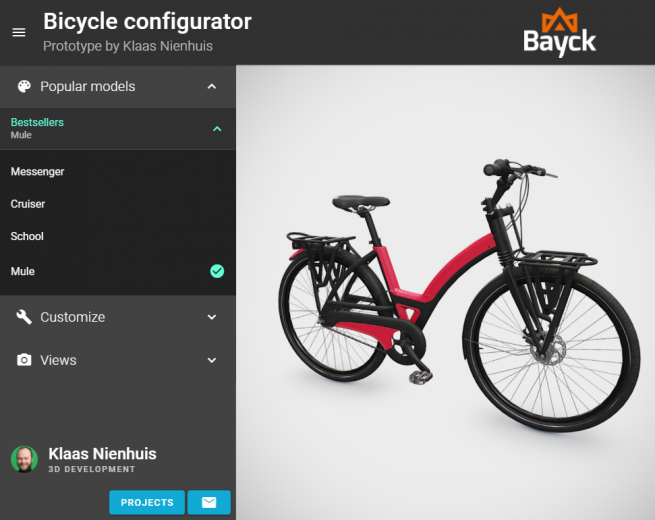Toggle the green checkmark on Mule
The height and width of the screenshot is (520, 655).
tap(217, 271)
